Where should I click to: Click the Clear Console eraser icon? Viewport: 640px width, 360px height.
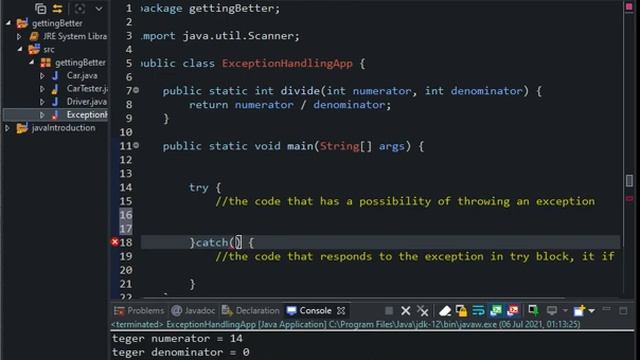point(445,311)
